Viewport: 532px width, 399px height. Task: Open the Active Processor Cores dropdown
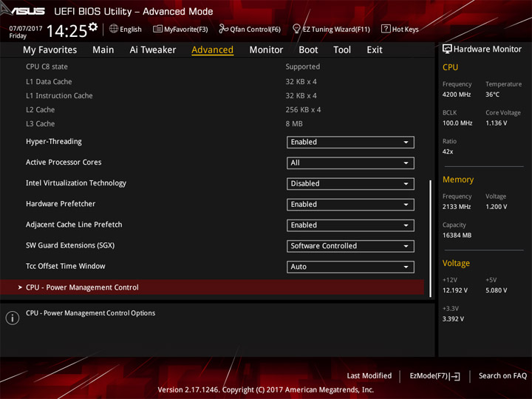tap(350, 163)
